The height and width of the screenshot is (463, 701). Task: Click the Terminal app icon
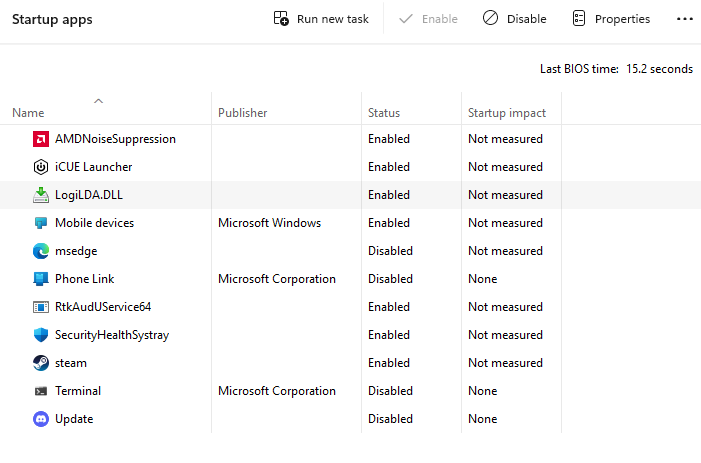click(41, 391)
